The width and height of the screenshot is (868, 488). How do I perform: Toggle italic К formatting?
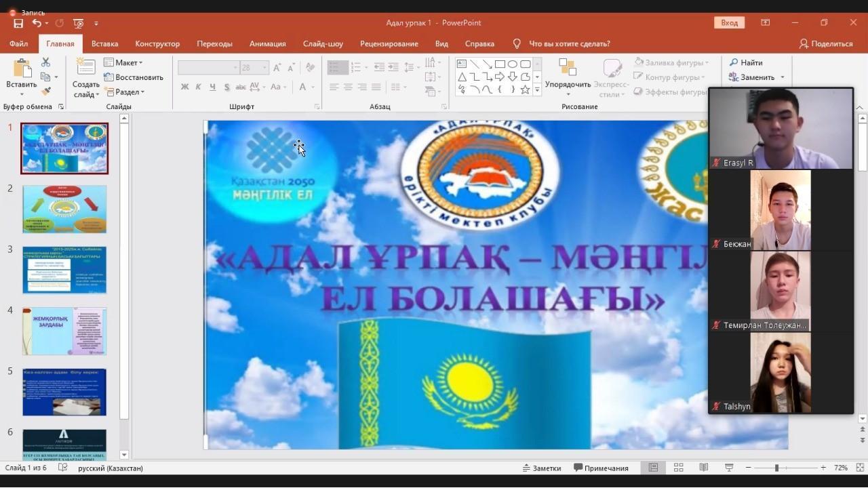coord(199,87)
